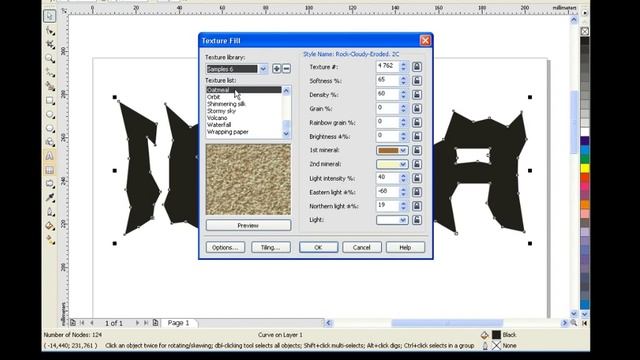Click the no-color X box atop palette
Image resolution: width=640 pixels, height=360 pixels.
point(584,31)
